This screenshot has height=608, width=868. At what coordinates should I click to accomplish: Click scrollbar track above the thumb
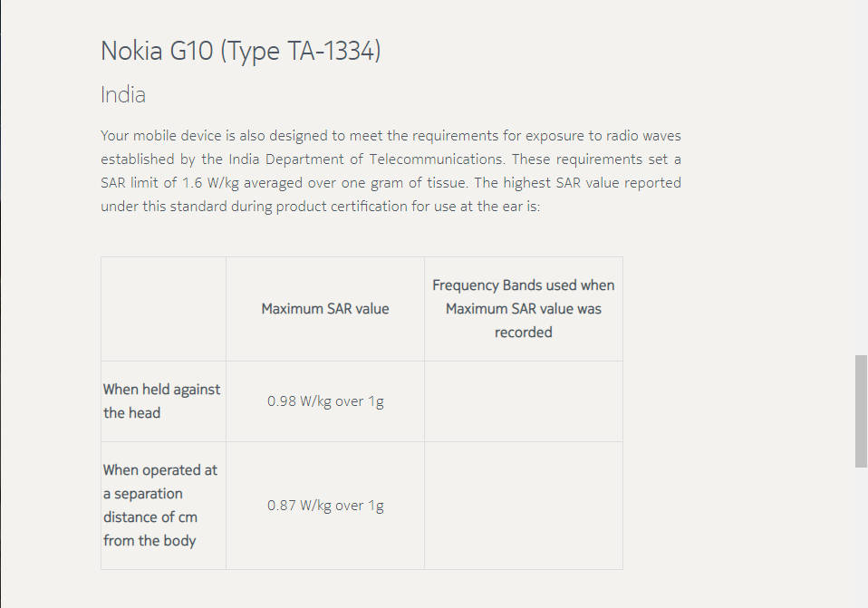click(861, 181)
